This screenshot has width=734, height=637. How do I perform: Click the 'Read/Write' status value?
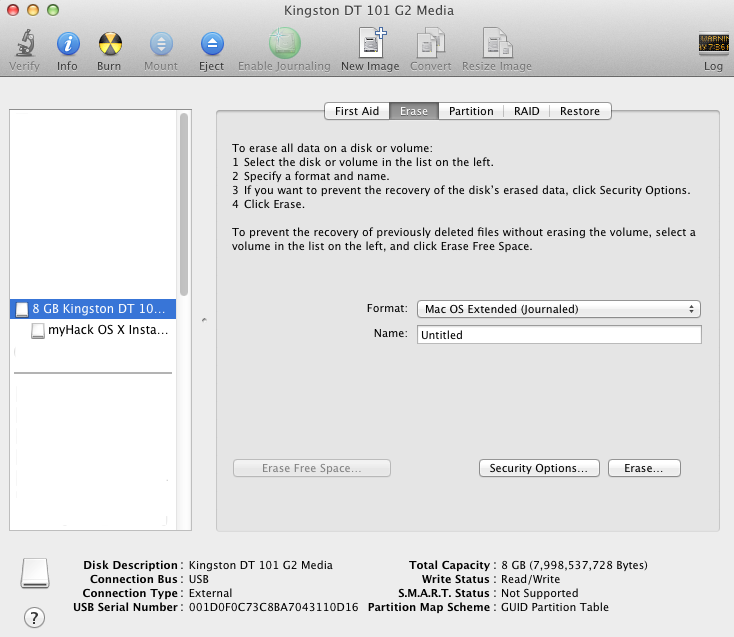[x=530, y=579]
